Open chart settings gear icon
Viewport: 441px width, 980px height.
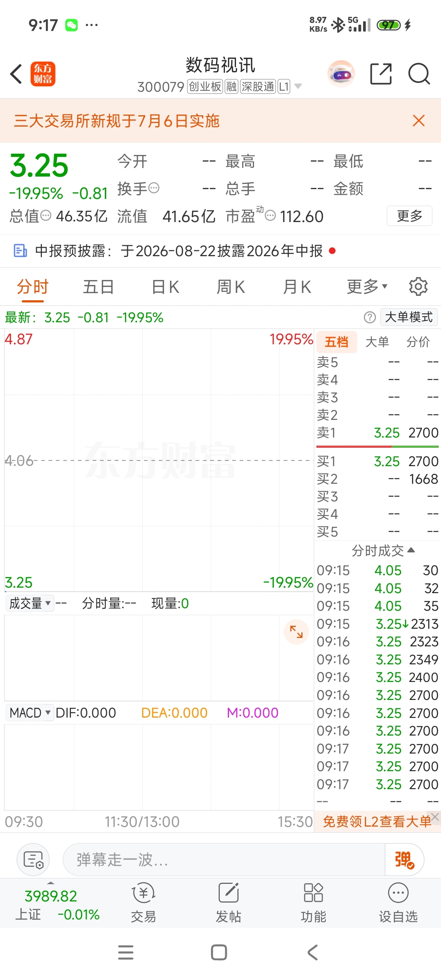[x=418, y=286]
